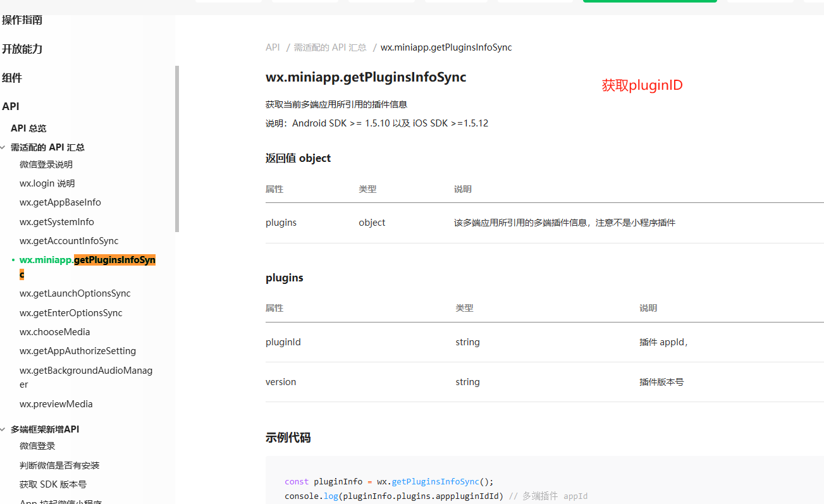The width and height of the screenshot is (824, 504).
Task: Click the sidebar vertical scrollbar thumb
Action: (x=177, y=149)
